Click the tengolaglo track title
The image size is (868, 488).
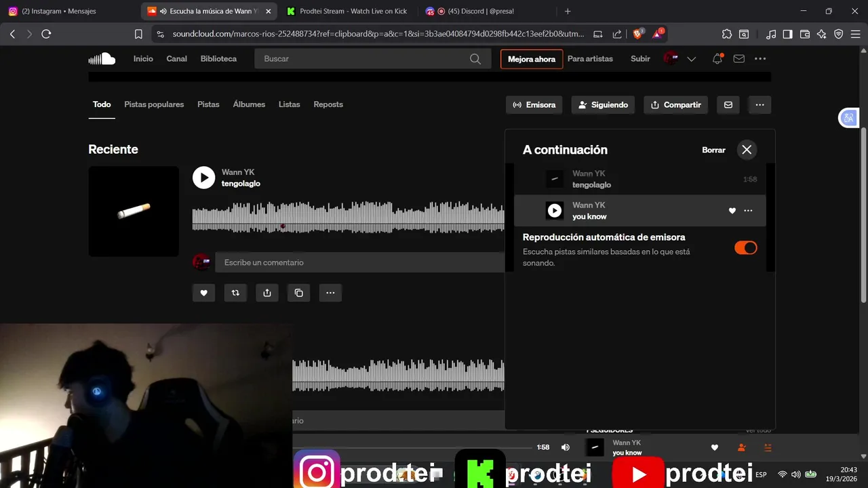click(241, 184)
